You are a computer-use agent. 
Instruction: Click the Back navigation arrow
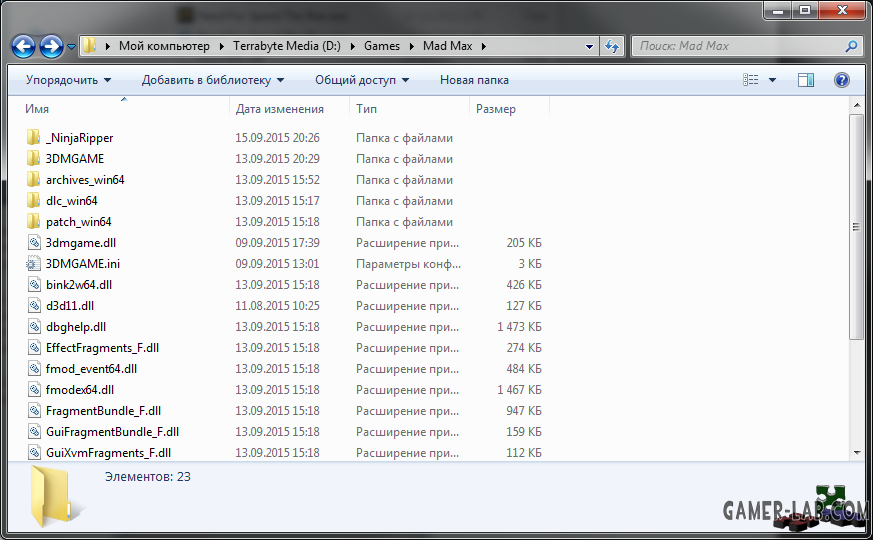coord(23,46)
